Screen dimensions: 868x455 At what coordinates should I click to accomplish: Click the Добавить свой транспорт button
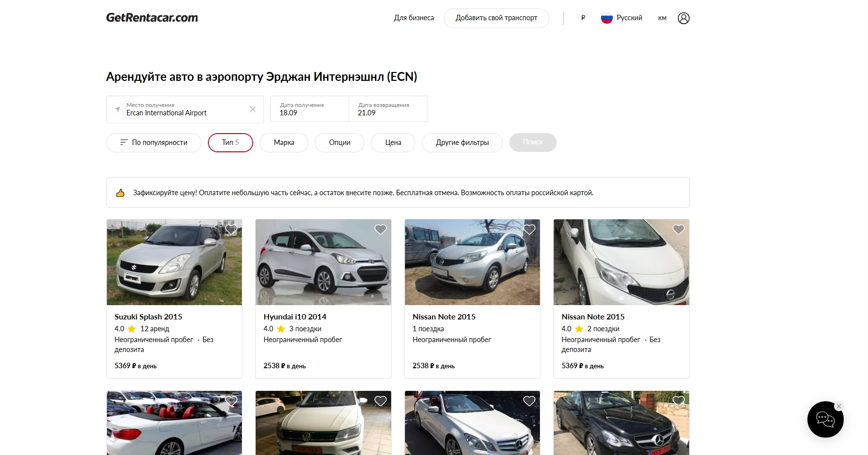click(x=496, y=18)
